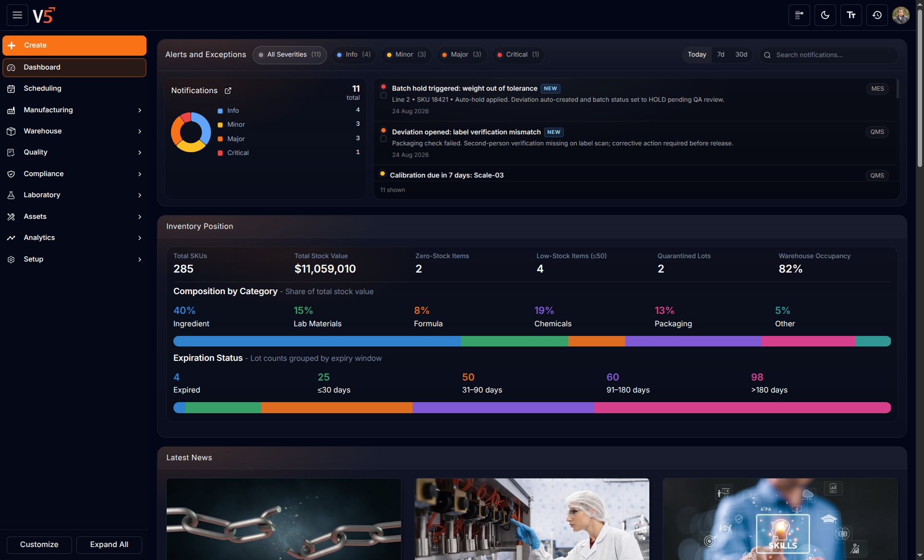The width and height of the screenshot is (924, 560).
Task: Click the Scheduling calendar icon
Action: point(11,89)
